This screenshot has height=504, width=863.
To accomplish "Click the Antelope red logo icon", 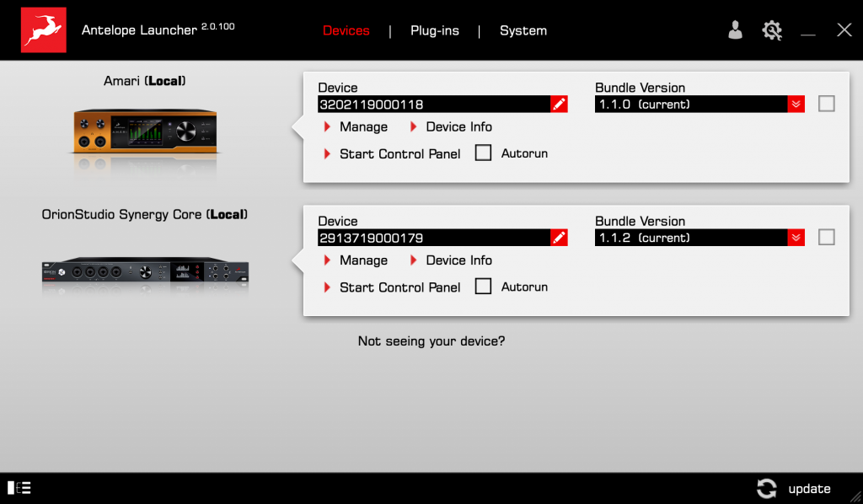I will pyautogui.click(x=44, y=29).
